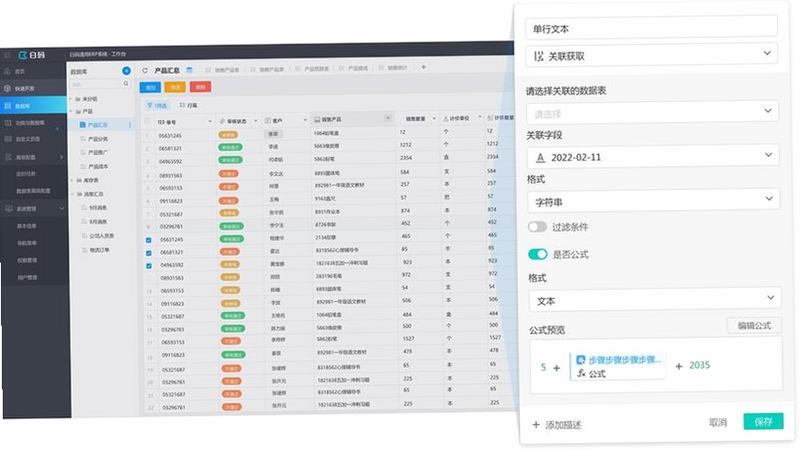Select 数据库 in the left sidebar

34,106
